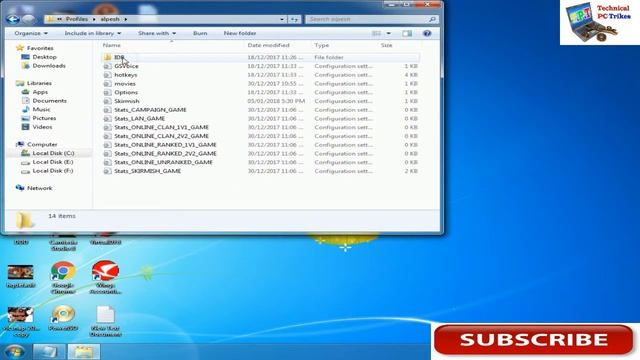Click the first pinned taskbar program
640x360 pixels.
[x=49, y=352]
